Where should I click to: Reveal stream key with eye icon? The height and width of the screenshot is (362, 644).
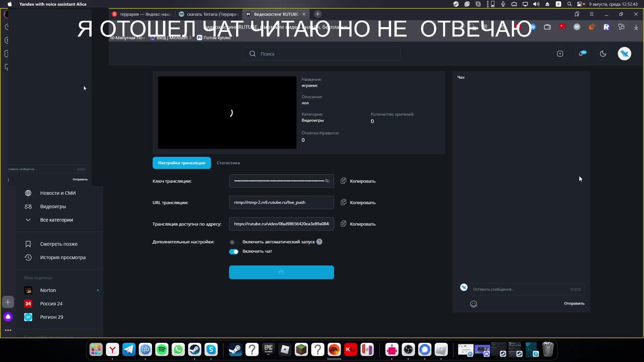coord(327,181)
